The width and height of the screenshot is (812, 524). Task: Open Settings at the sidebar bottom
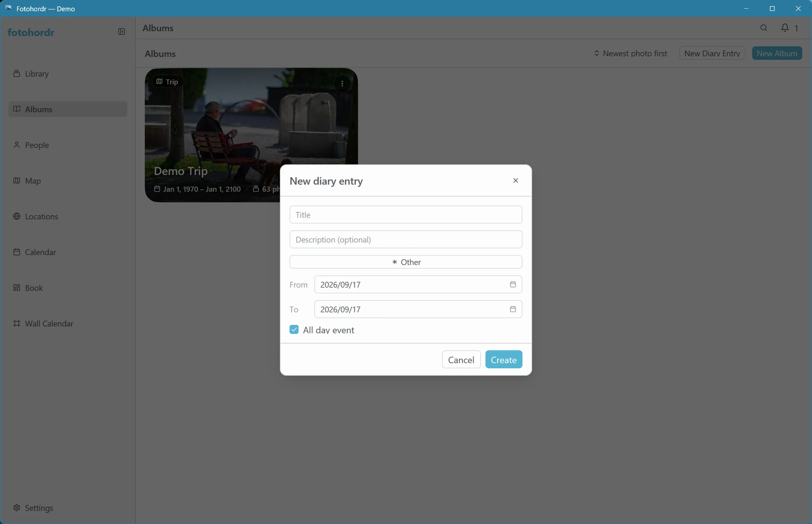click(x=68, y=508)
